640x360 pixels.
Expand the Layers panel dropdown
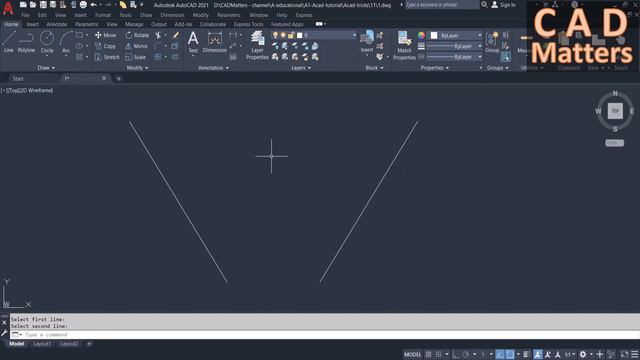[301, 68]
